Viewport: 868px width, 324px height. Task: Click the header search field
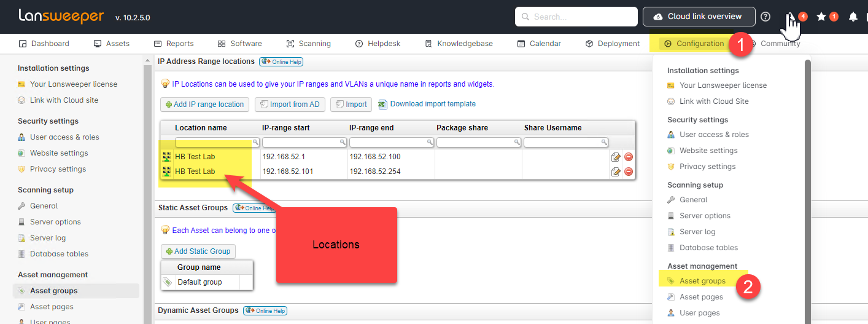click(576, 17)
